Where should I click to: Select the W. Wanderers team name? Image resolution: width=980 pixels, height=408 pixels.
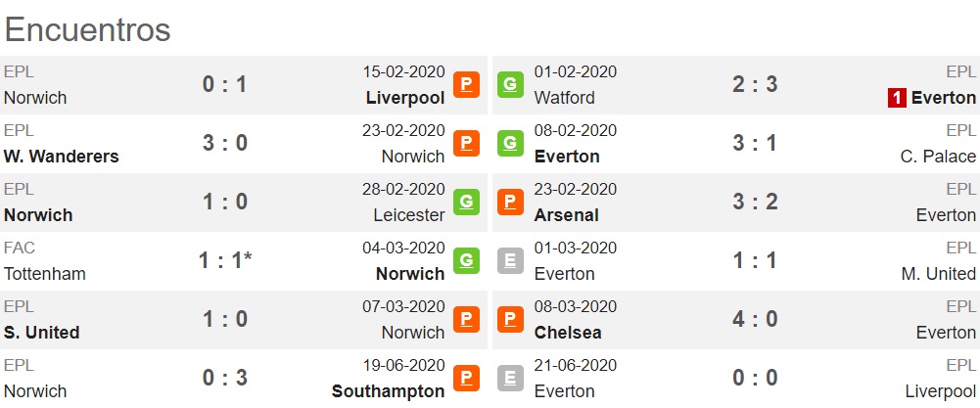click(62, 157)
